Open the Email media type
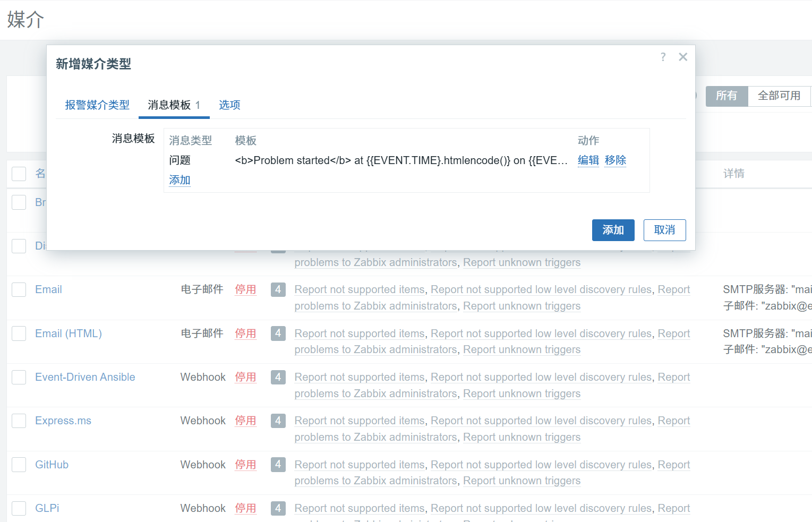 pos(48,289)
